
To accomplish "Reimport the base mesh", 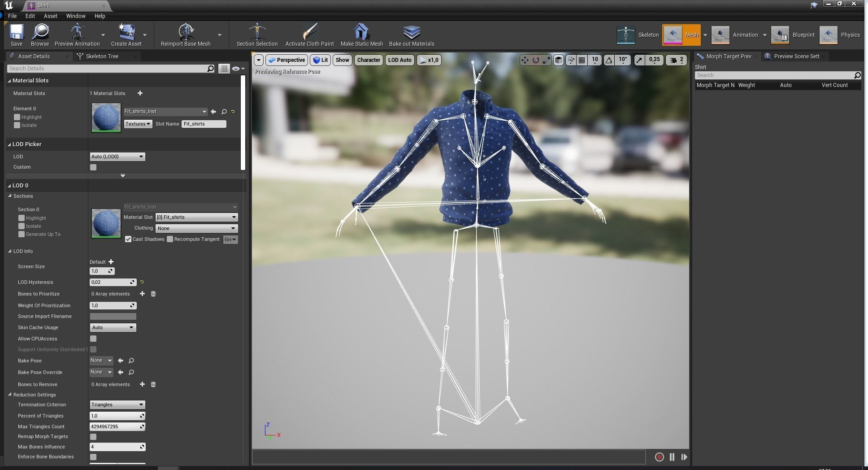I will pyautogui.click(x=186, y=35).
